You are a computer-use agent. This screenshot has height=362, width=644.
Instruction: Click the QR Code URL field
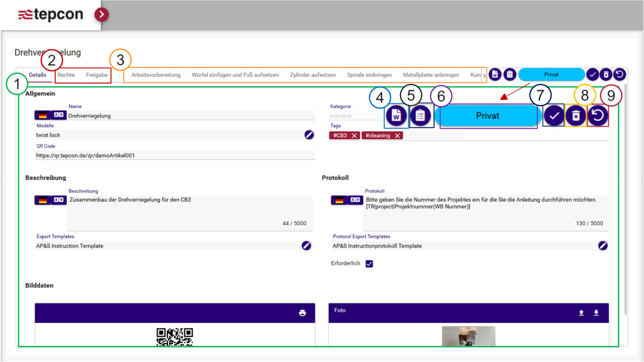(x=175, y=156)
